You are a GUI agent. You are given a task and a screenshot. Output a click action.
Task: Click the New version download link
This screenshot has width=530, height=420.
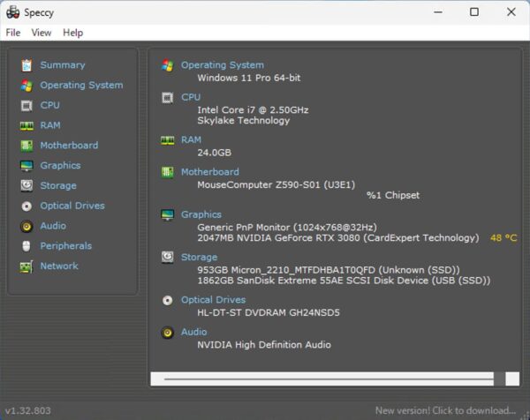click(x=444, y=410)
